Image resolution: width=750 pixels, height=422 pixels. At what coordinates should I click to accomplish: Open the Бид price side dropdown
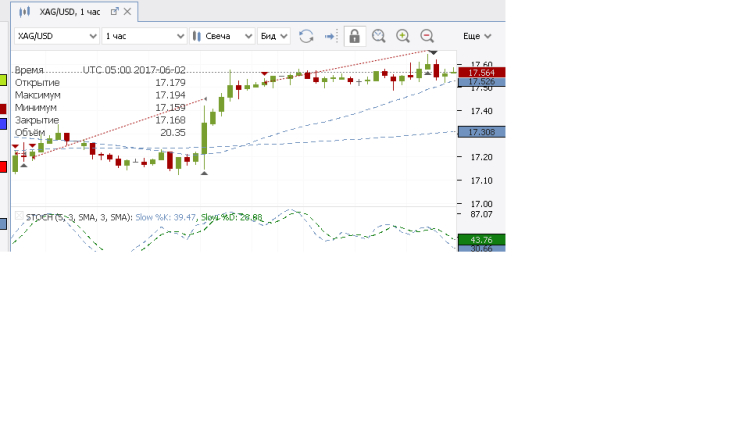click(x=274, y=36)
